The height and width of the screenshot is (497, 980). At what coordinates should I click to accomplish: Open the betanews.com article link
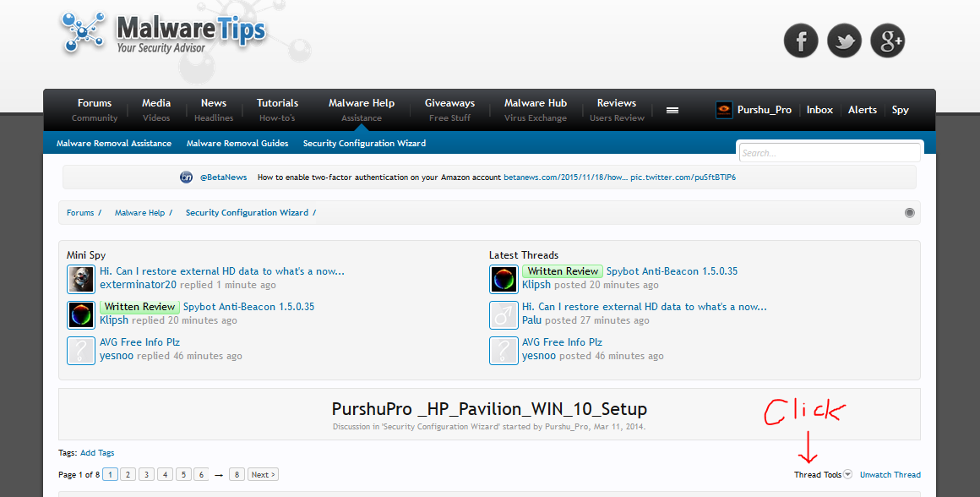point(566,177)
